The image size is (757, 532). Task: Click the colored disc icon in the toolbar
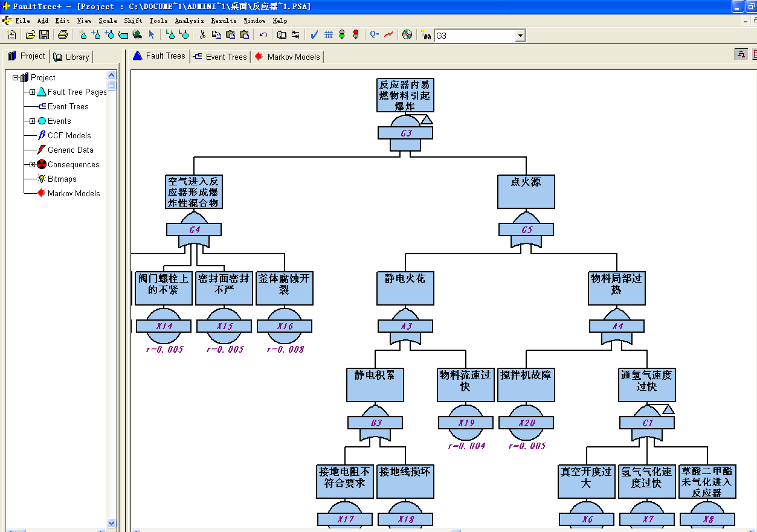pos(407,35)
